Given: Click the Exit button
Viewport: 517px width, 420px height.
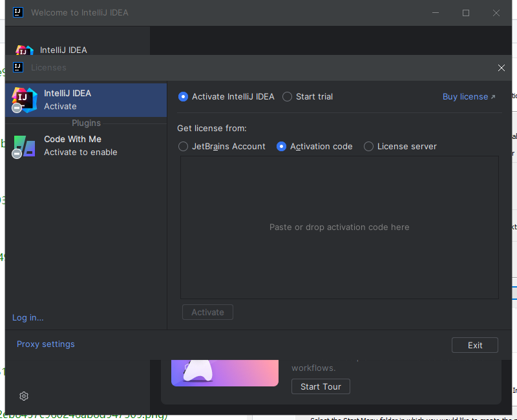Looking at the screenshot, I should [x=475, y=345].
